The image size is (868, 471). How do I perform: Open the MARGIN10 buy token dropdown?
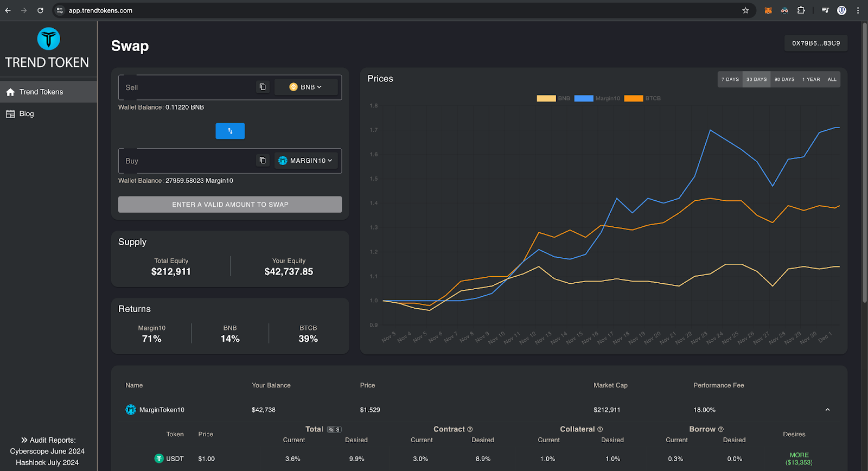tap(306, 161)
